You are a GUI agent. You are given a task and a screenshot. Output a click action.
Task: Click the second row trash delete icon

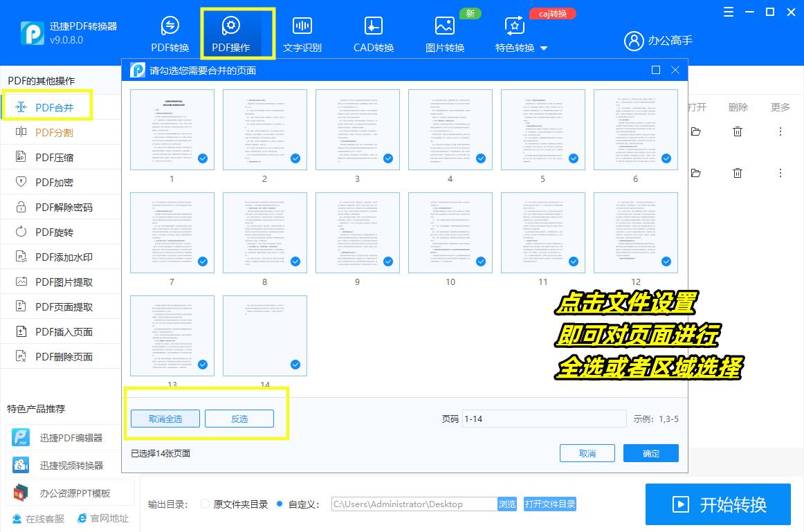738,173
